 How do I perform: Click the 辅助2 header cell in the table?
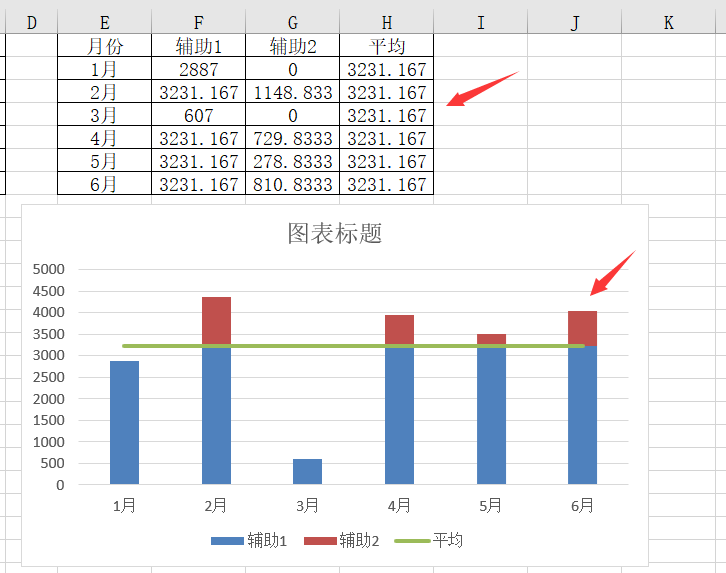[293, 45]
